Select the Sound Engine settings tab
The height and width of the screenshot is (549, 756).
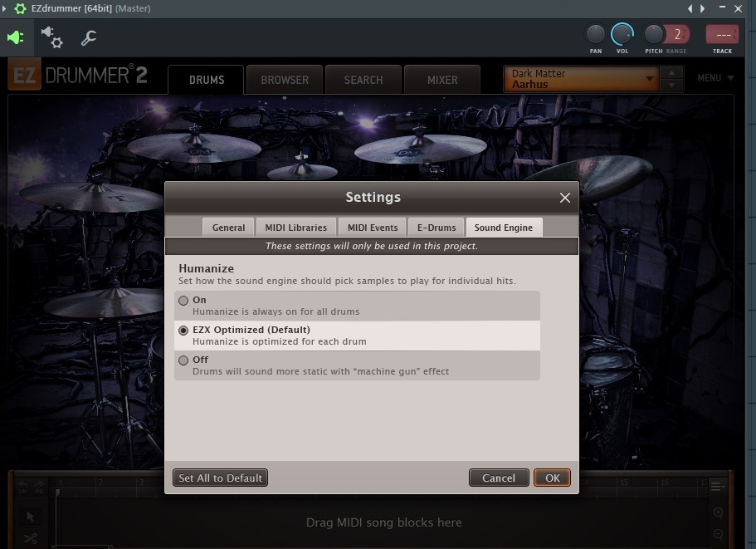[504, 228]
